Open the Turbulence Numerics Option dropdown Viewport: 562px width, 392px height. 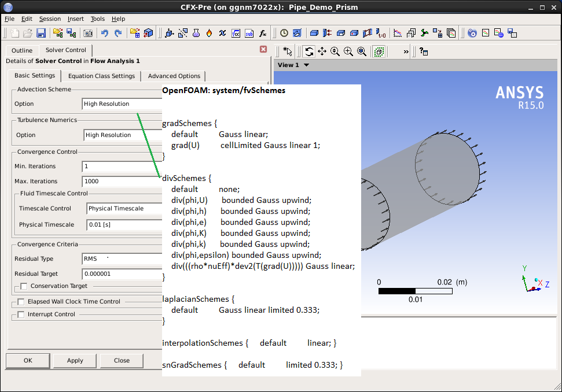(123, 135)
